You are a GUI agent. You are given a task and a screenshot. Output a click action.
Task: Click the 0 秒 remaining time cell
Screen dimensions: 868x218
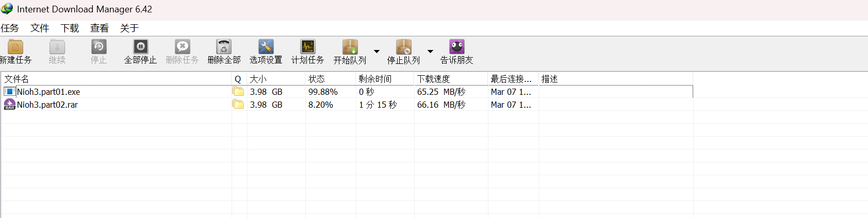click(366, 92)
